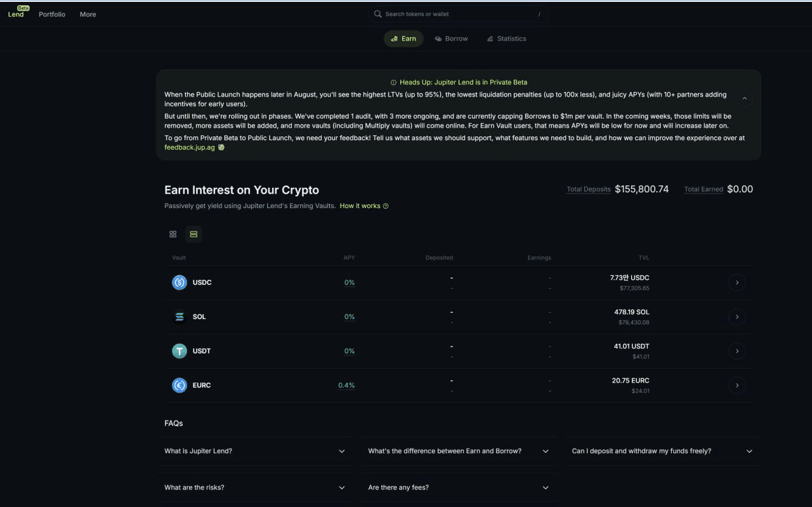
Task: Click the Total Deposits label
Action: pyautogui.click(x=589, y=189)
